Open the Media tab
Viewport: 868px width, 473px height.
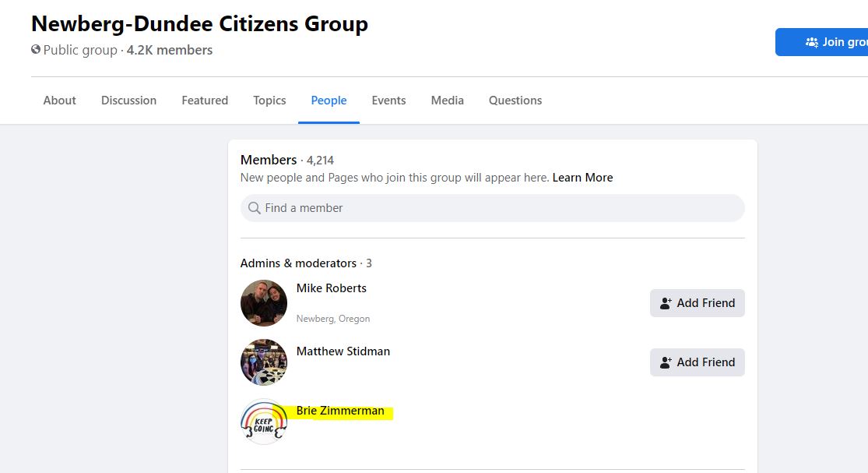tap(448, 101)
